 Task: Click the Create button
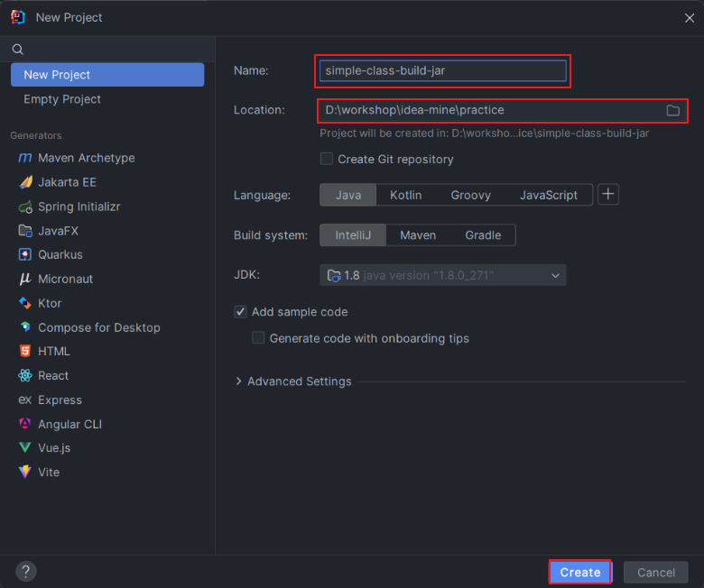click(x=579, y=572)
